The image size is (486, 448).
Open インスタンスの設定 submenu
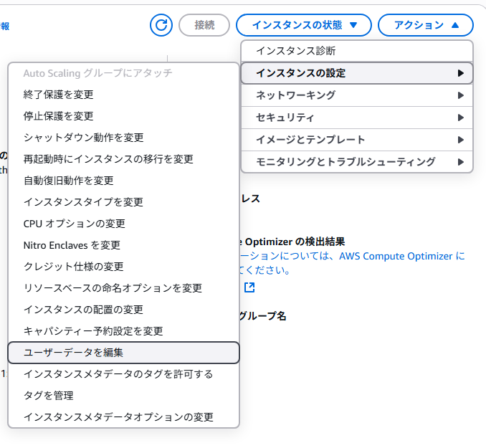(357, 73)
